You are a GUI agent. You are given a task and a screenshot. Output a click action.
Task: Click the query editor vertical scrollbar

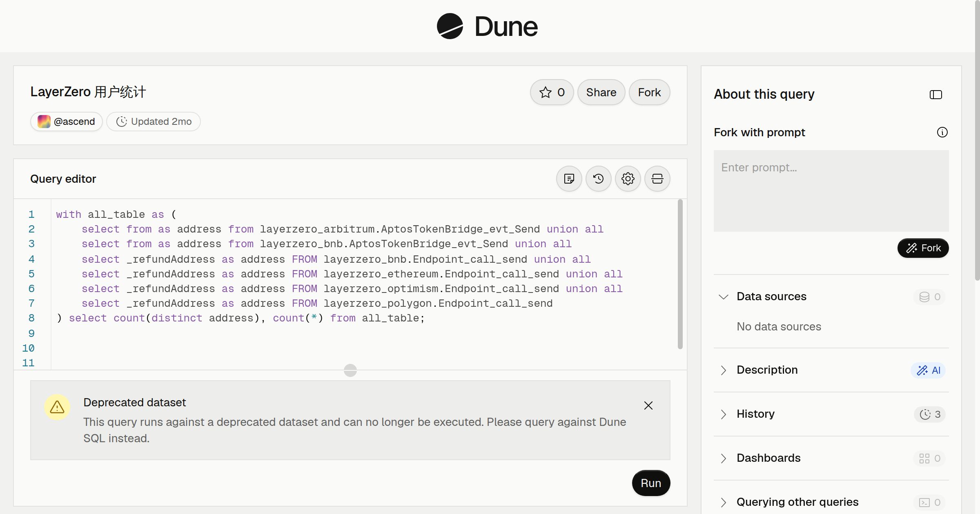(x=680, y=274)
